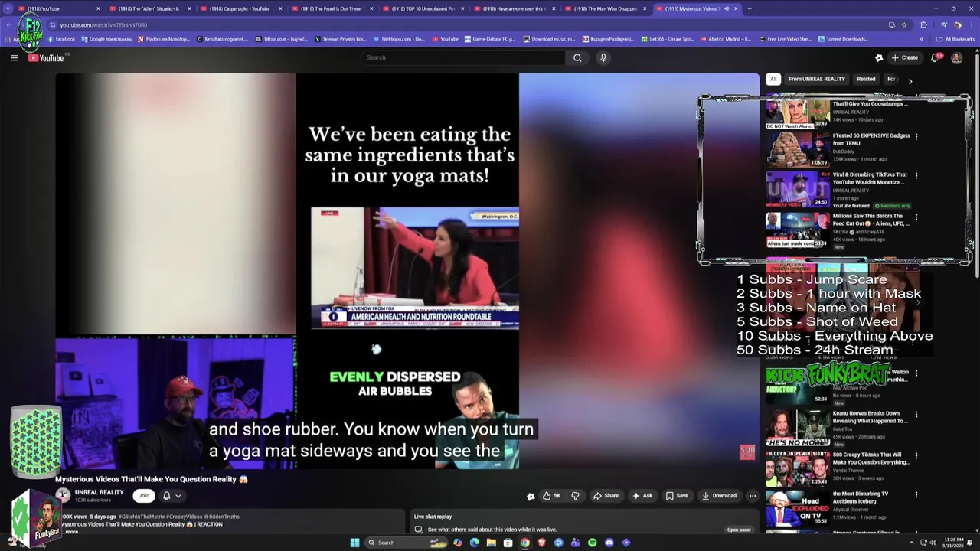Screen dimensions: 980x551
Task: Select the 'Related' filter chip
Action: (x=866, y=79)
